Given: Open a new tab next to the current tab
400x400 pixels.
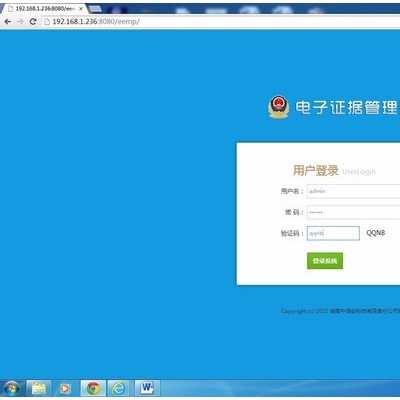Looking at the screenshot, I should click(95, 9).
